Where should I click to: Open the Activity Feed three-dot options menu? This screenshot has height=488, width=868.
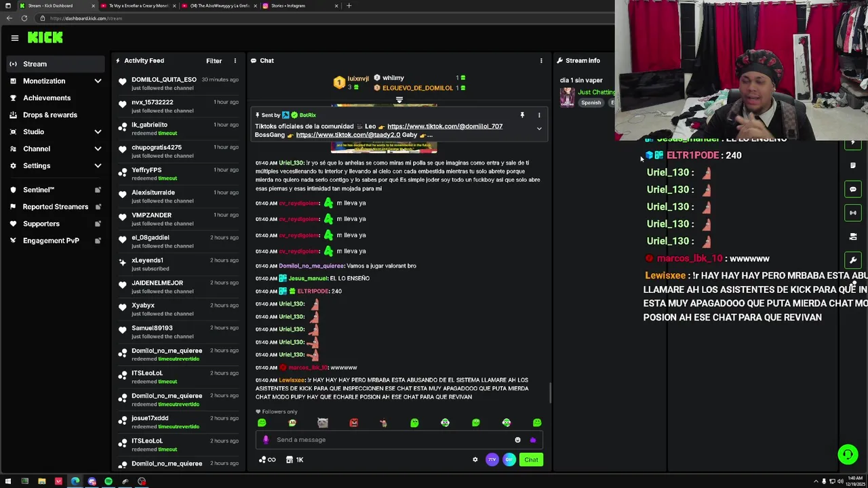235,61
